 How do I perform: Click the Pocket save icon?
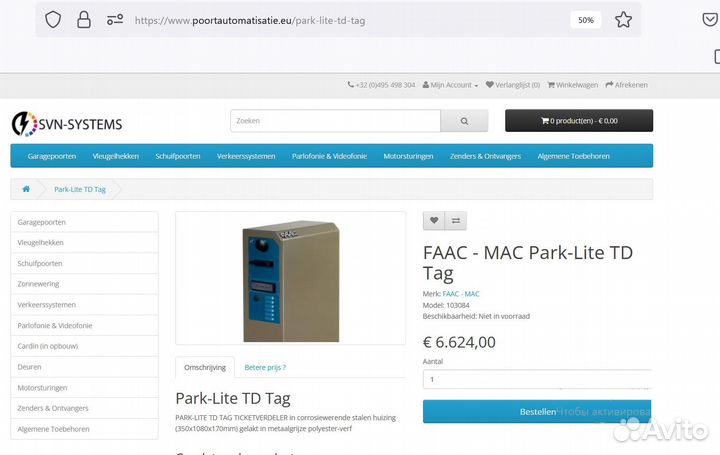click(710, 20)
